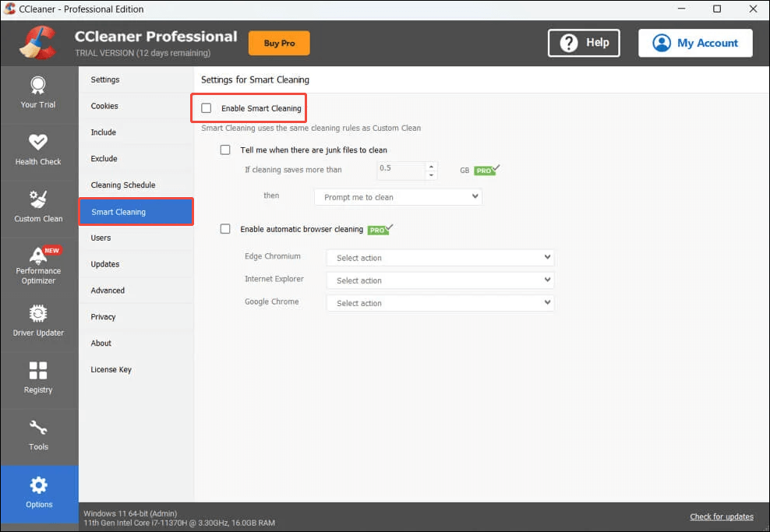
Task: Open Google Chrome Select action dropdown
Action: coord(440,303)
